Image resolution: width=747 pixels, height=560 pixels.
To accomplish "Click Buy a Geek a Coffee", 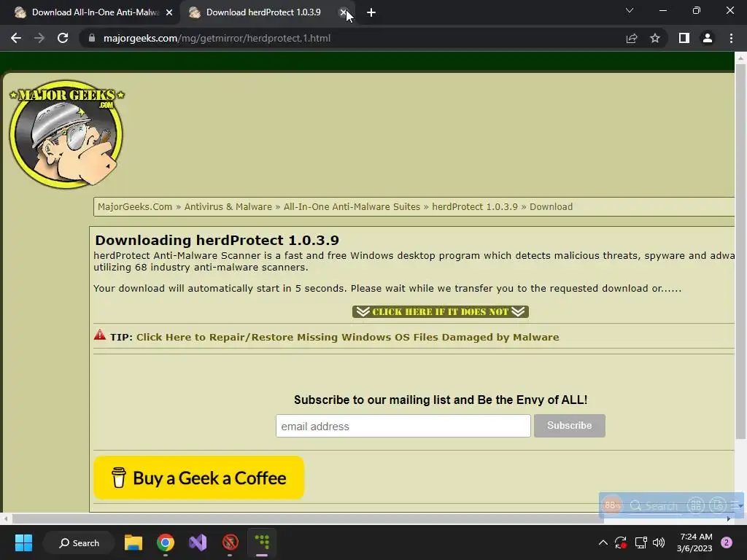I will point(198,478).
